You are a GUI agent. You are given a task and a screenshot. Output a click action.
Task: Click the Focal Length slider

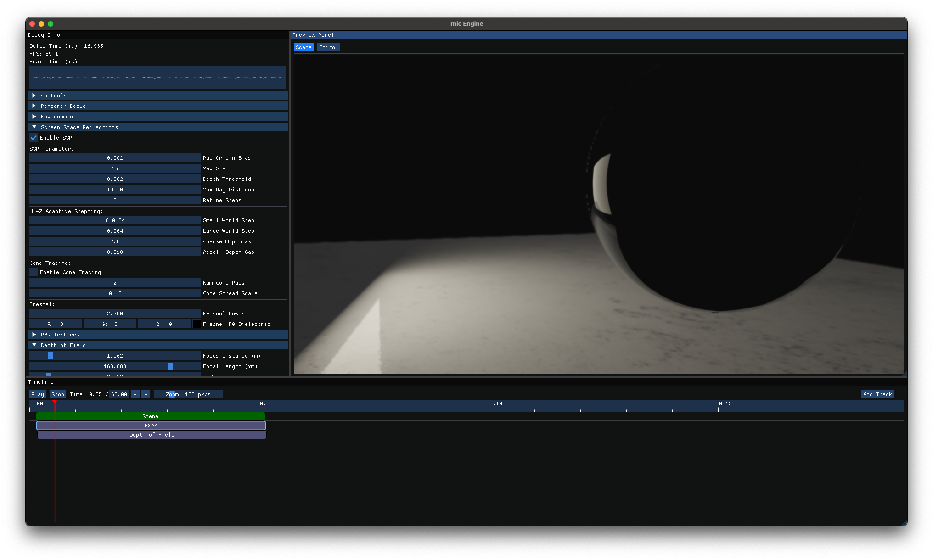(x=115, y=366)
